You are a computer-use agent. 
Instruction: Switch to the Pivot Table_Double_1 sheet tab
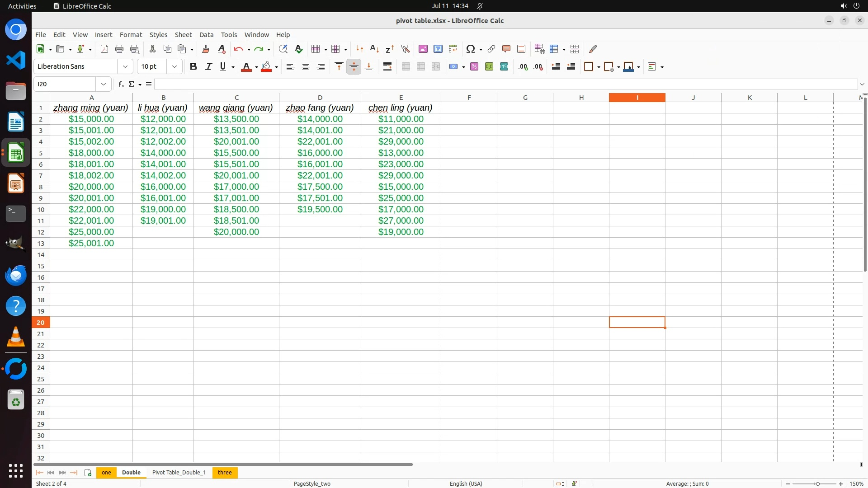coord(179,472)
